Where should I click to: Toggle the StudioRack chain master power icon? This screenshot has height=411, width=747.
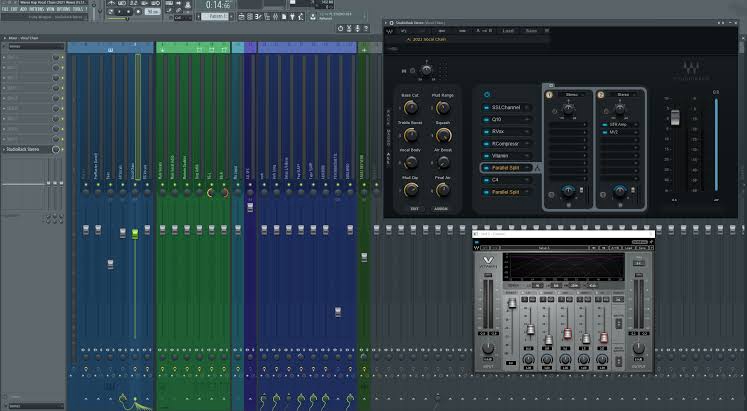coord(486,94)
